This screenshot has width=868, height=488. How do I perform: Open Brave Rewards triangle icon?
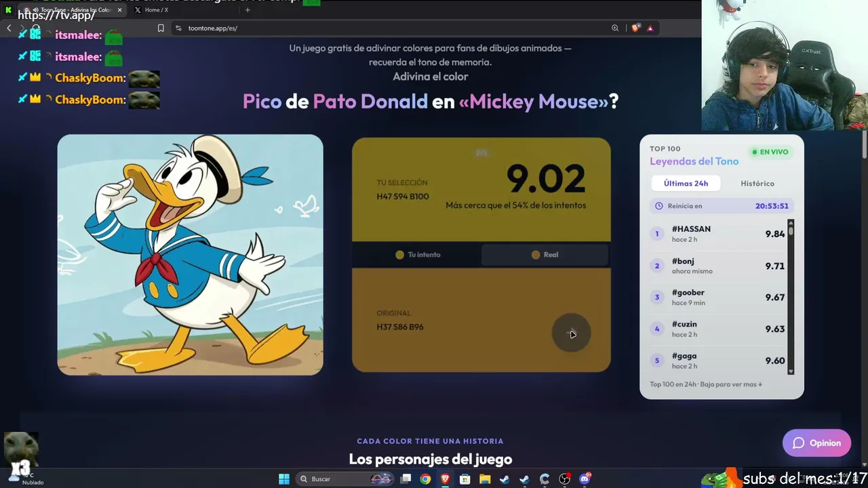650,28
